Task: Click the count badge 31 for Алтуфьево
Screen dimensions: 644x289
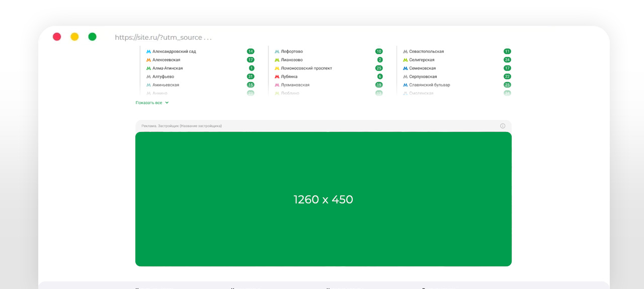Action: click(251, 77)
